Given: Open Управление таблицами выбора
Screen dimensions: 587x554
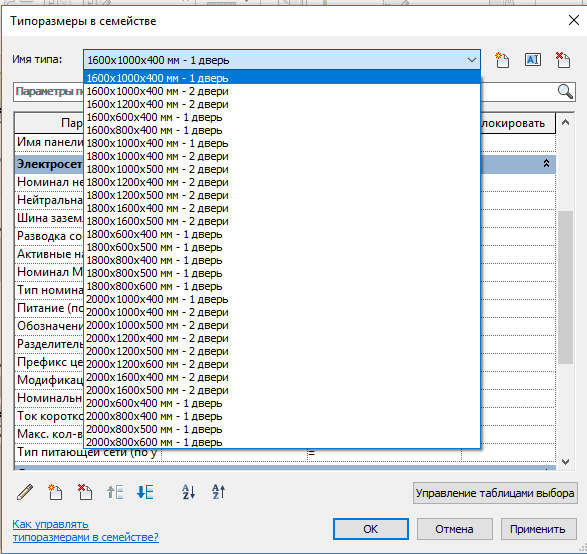Looking at the screenshot, I should 495,493.
